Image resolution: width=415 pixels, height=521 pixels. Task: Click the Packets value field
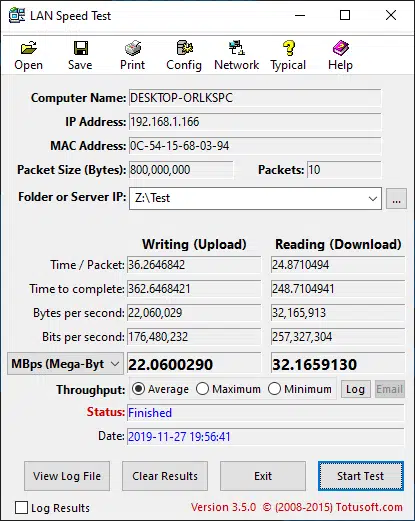(x=344, y=170)
